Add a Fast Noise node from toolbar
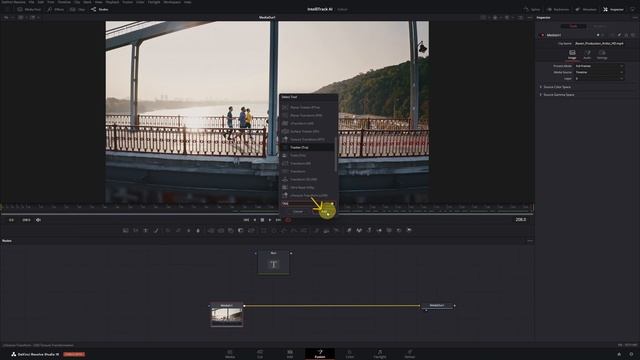The height and width of the screenshot is (360, 640). coord(136,231)
